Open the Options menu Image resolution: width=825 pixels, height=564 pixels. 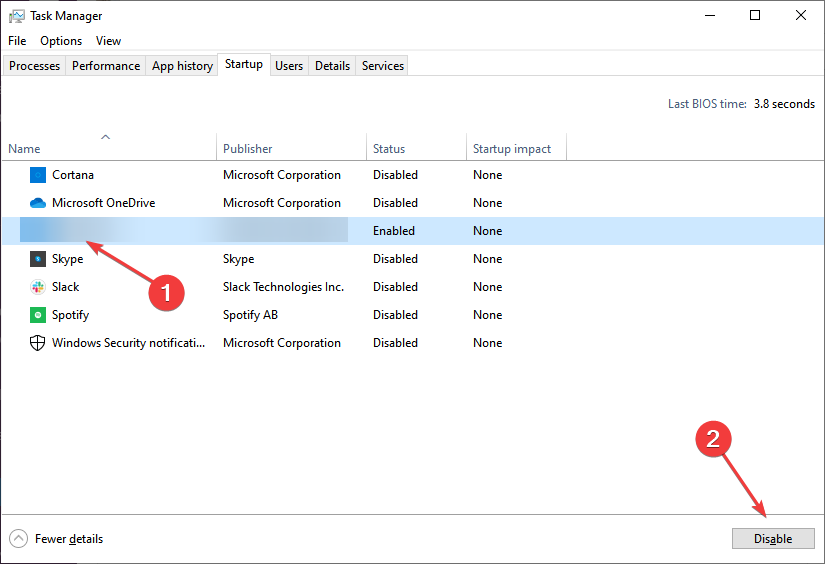tap(61, 41)
